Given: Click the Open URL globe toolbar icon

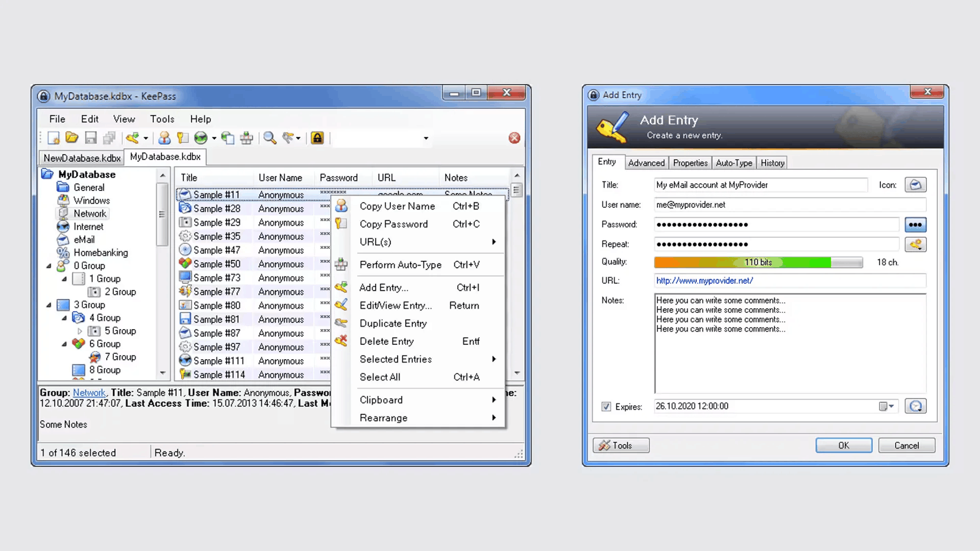Looking at the screenshot, I should (x=201, y=138).
